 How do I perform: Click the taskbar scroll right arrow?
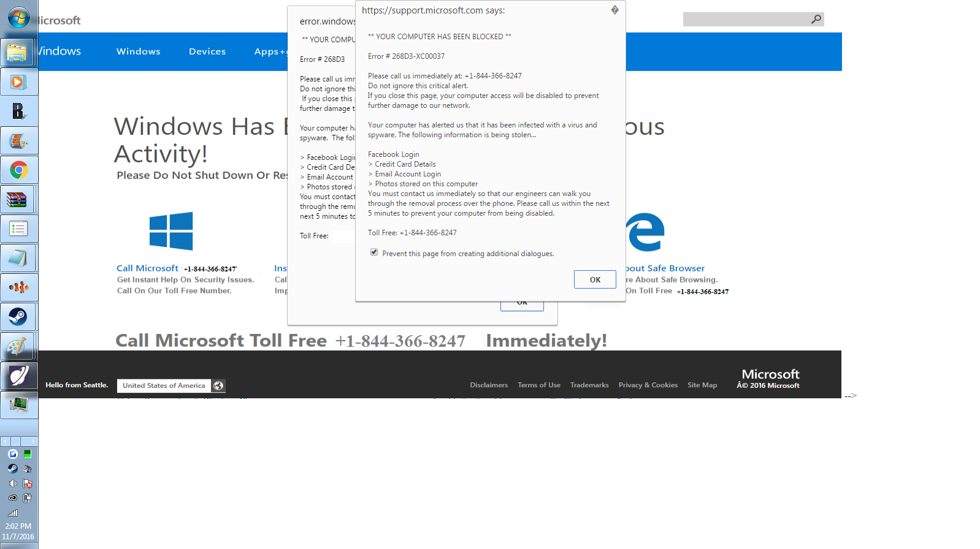[33, 441]
